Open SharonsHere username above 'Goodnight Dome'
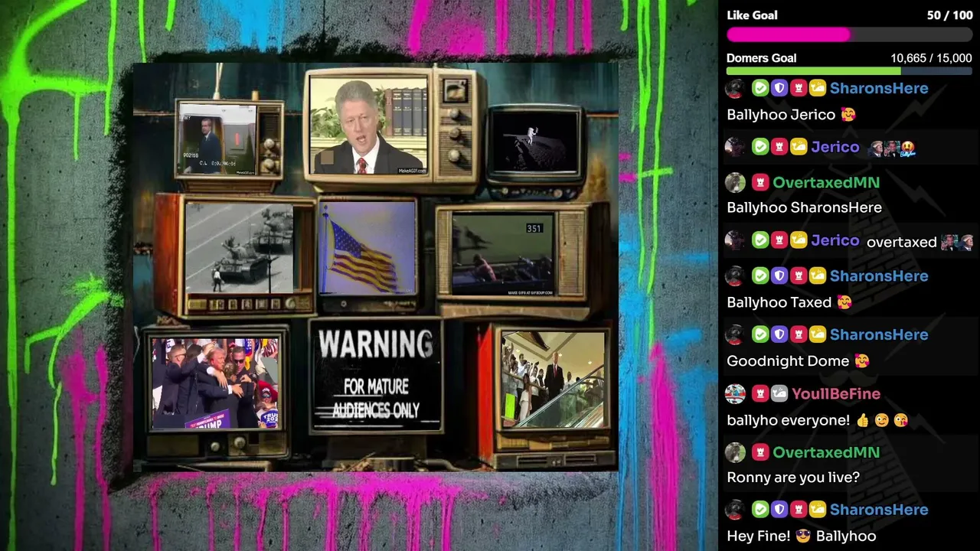The width and height of the screenshot is (980, 551). tap(879, 334)
